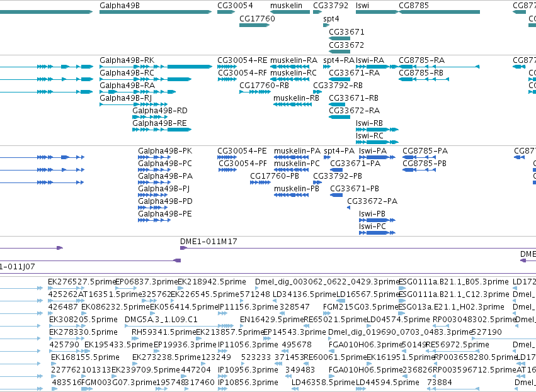Select the CG8785-PB protein label
This screenshot has width=536, height=392.
coord(425,164)
